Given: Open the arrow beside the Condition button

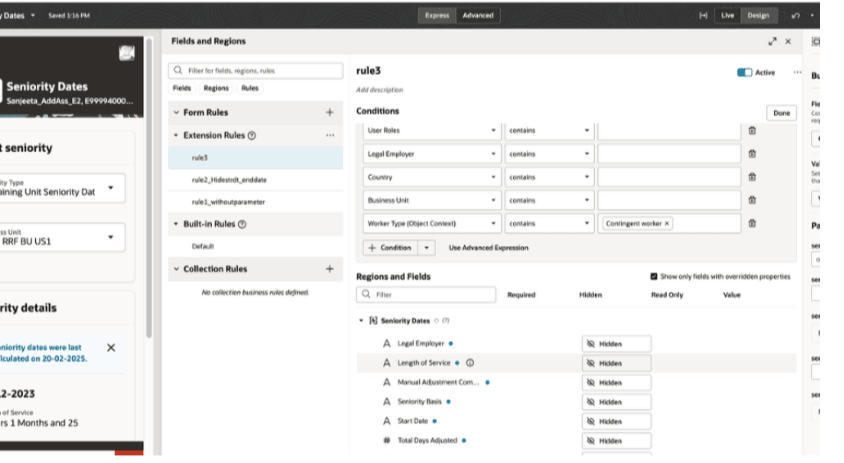Looking at the screenshot, I should pos(426,248).
